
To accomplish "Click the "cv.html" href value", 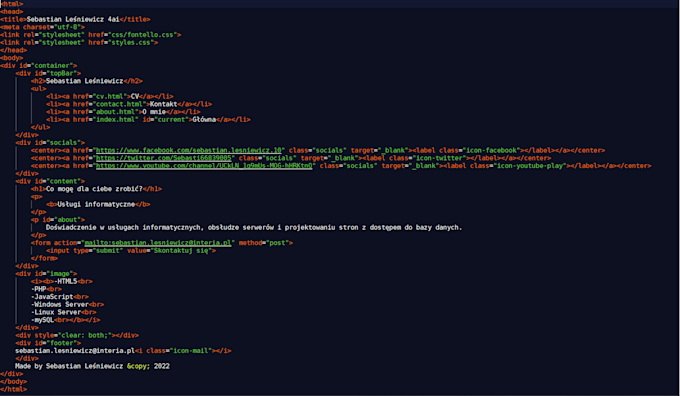I will pyautogui.click(x=110, y=96).
